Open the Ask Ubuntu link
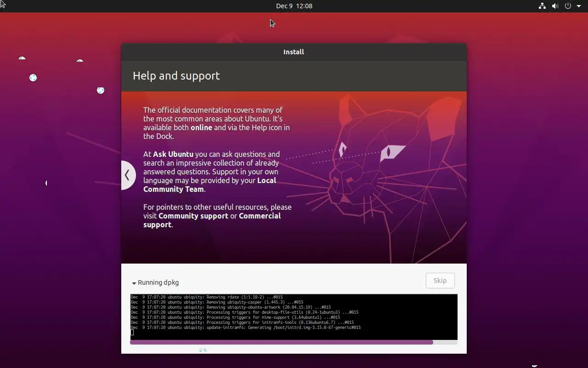This screenshot has width=588, height=368. tap(173, 154)
